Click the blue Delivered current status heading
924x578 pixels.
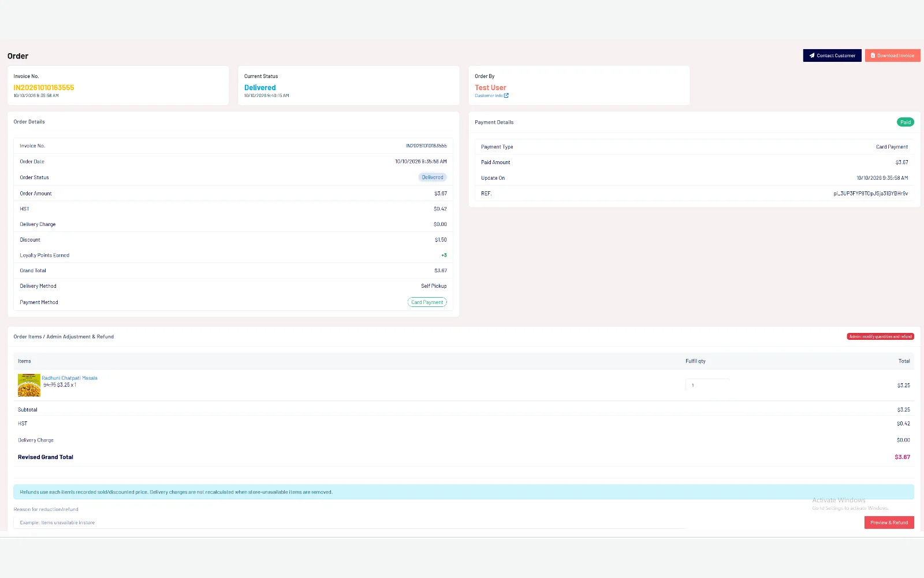pyautogui.click(x=260, y=88)
